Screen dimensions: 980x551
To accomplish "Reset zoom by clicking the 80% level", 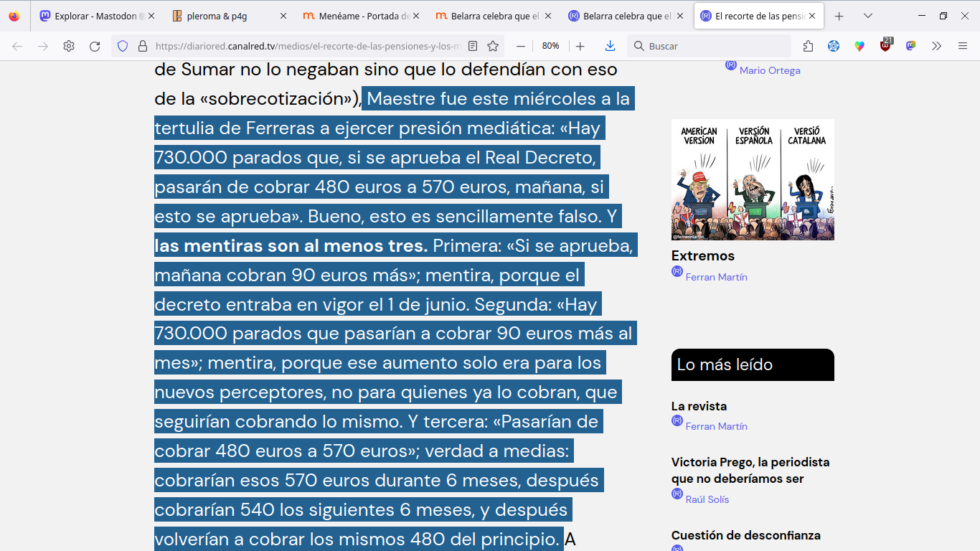I will (550, 46).
